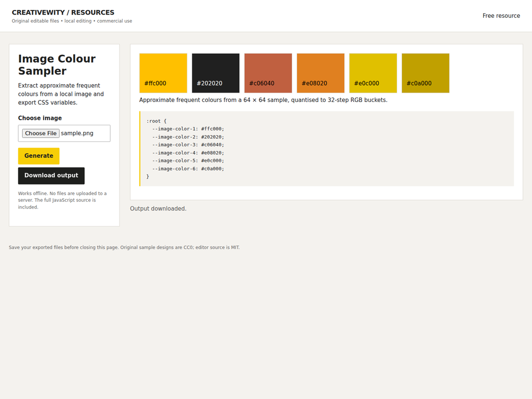Click the Choose image label
Image resolution: width=532 pixels, height=399 pixels.
pos(40,118)
